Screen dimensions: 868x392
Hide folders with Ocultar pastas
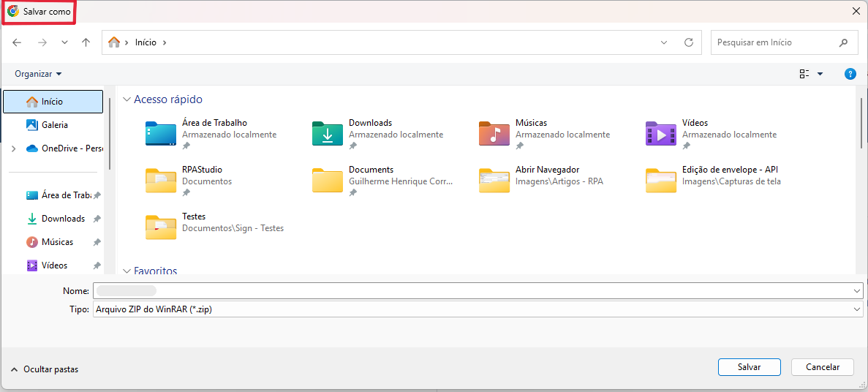[x=45, y=369]
